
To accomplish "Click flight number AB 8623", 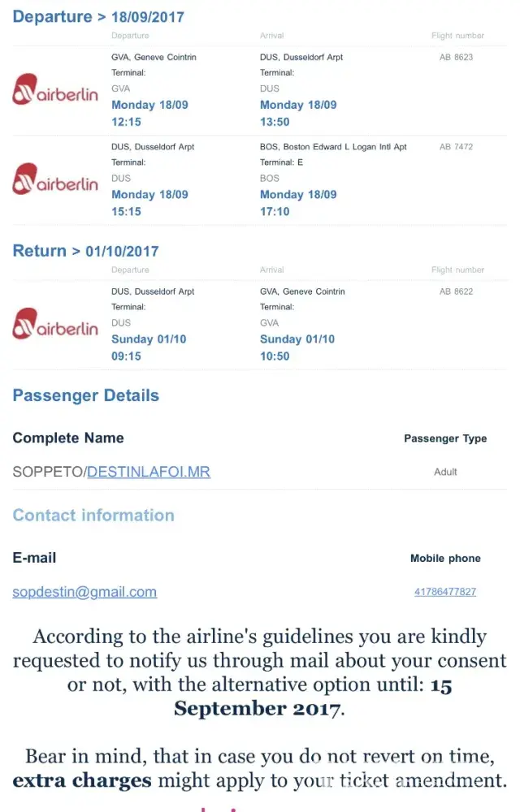I will coord(456,58).
